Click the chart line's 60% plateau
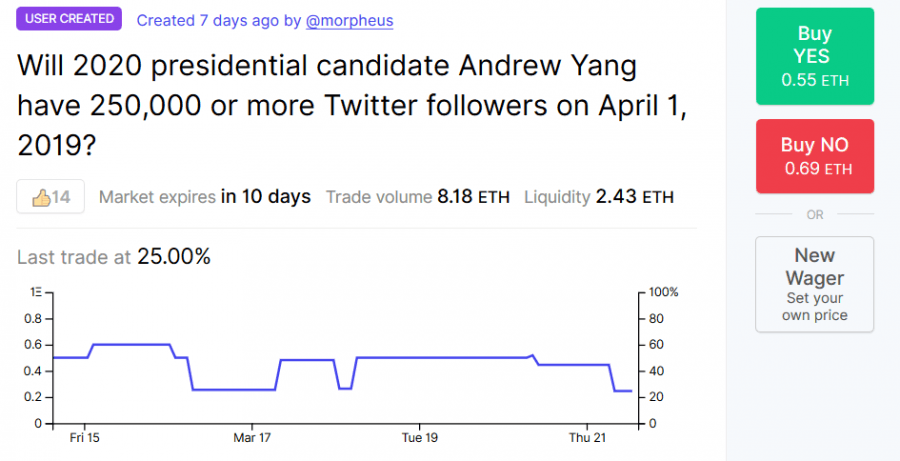 [x=132, y=344]
